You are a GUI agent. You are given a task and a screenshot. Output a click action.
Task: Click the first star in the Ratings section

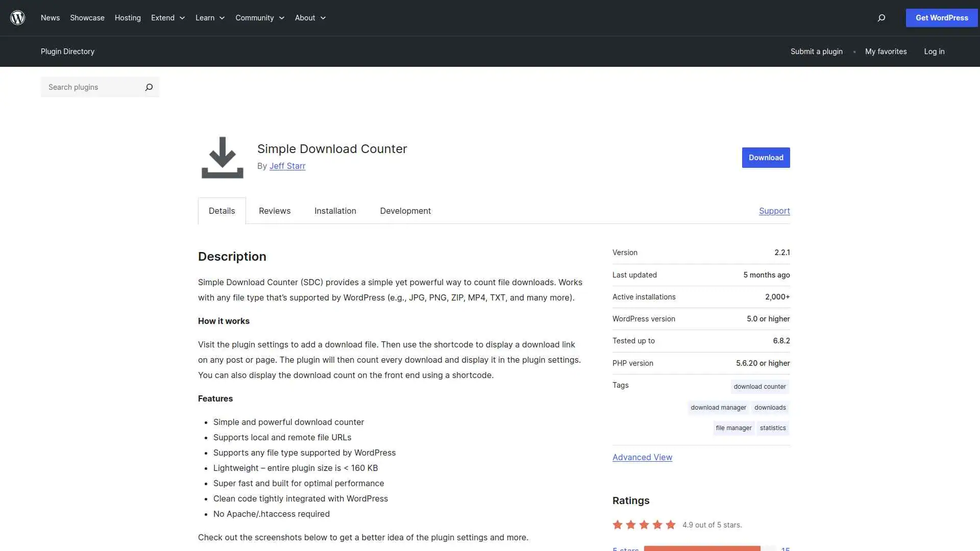[618, 524]
